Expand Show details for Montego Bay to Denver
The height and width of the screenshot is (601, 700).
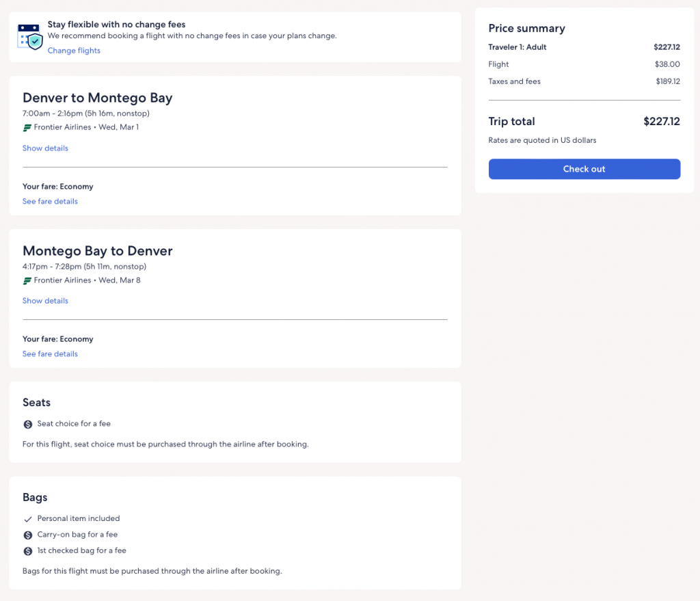[45, 301]
